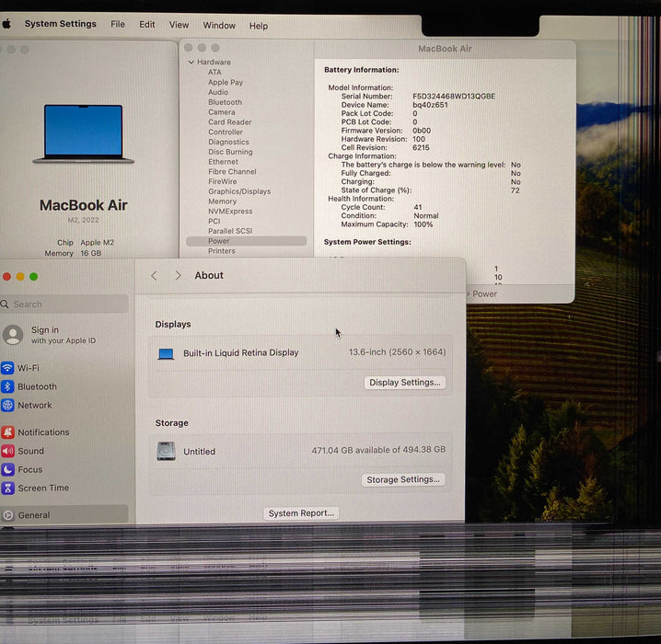Select FireWire in hardware list
661x644 pixels.
coord(223,181)
